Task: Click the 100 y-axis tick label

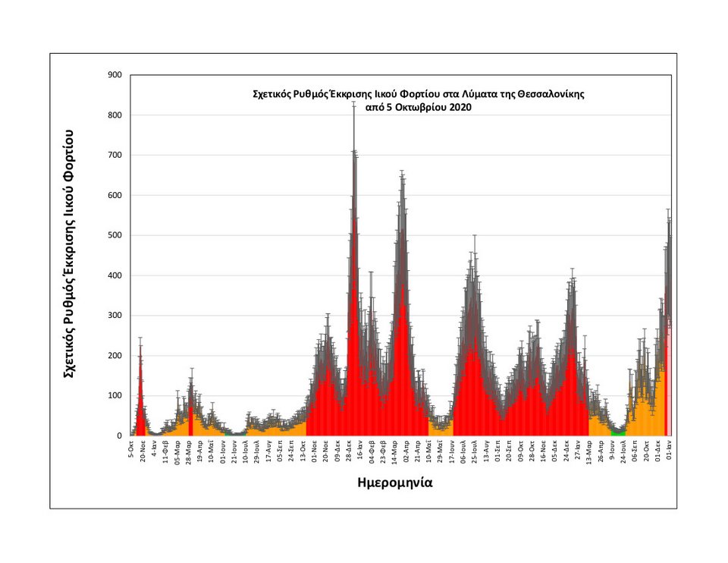Action: (x=116, y=396)
